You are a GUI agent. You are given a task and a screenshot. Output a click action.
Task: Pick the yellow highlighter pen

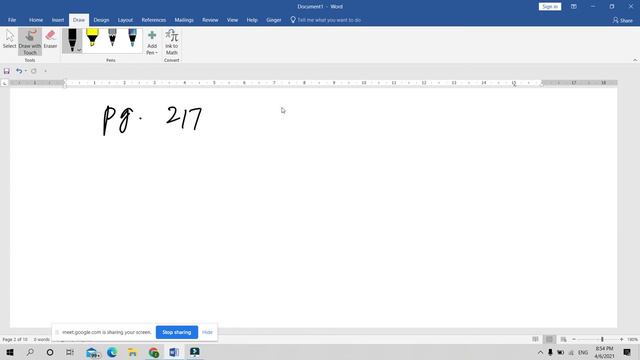click(x=92, y=38)
